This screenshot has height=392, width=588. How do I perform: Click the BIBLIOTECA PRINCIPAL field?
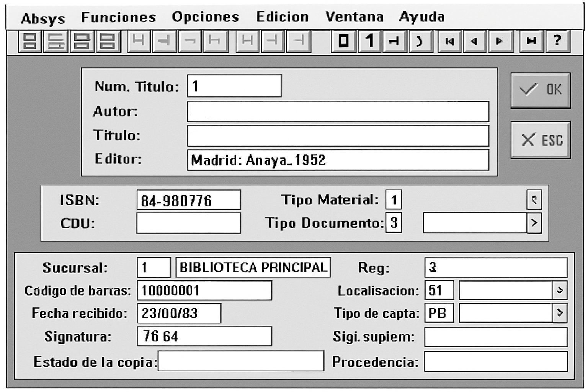coord(253,267)
